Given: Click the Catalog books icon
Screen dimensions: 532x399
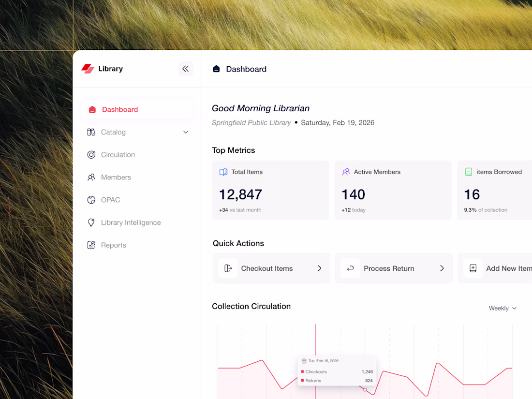Looking at the screenshot, I should [x=91, y=132].
